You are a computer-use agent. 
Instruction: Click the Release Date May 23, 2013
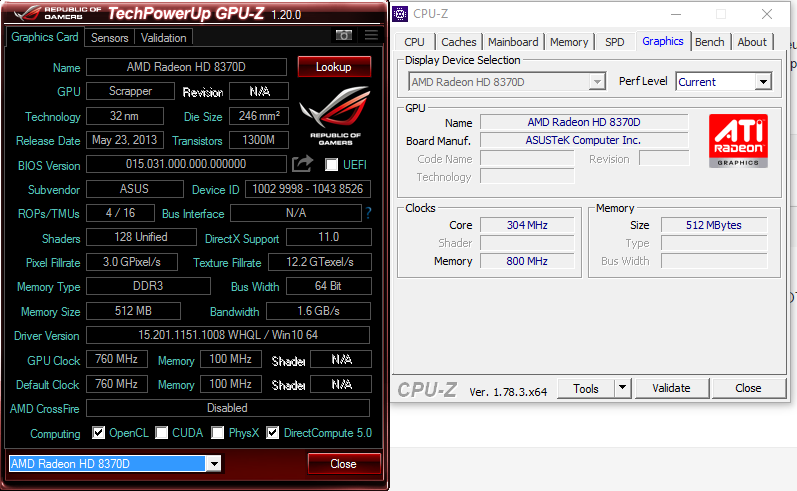click(x=125, y=140)
